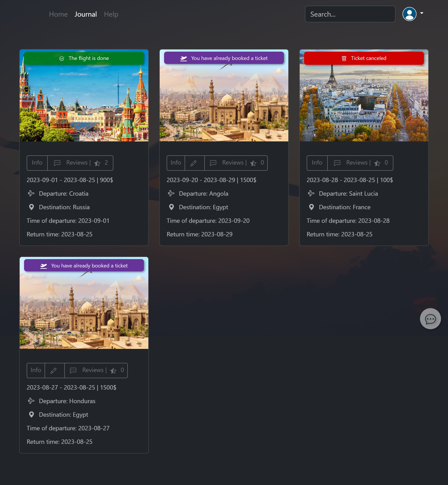Click the pencil edit icon on Angola trip
This screenshot has height=485, width=448.
tap(194, 163)
